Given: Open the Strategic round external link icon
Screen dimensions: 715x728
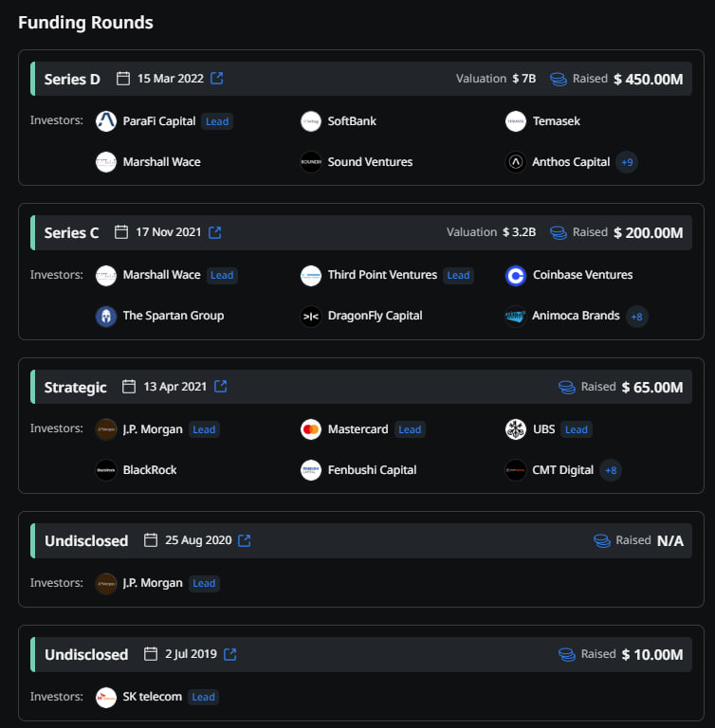Looking at the screenshot, I should tap(220, 387).
